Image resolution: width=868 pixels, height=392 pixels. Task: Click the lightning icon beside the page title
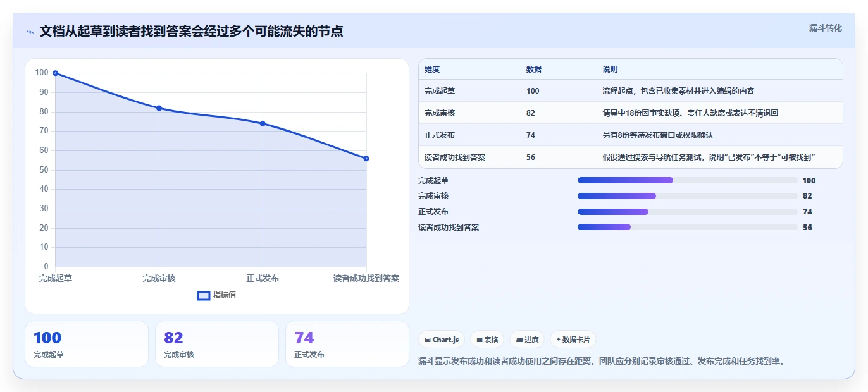(30, 32)
